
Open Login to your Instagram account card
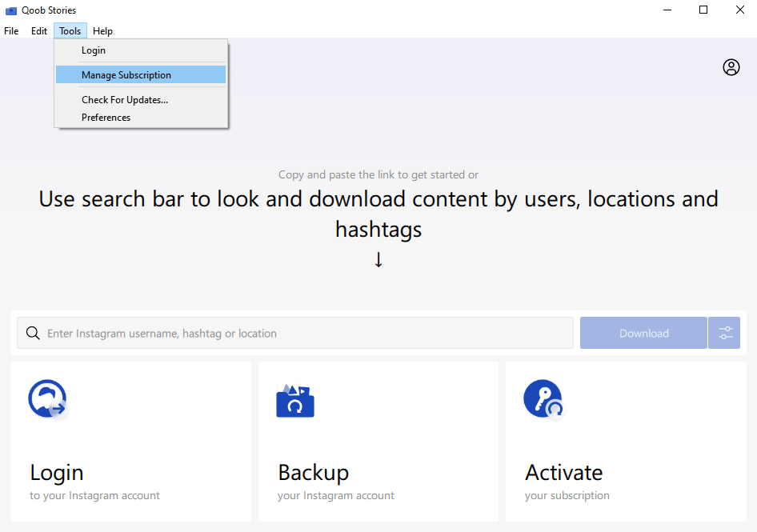[x=130, y=442]
